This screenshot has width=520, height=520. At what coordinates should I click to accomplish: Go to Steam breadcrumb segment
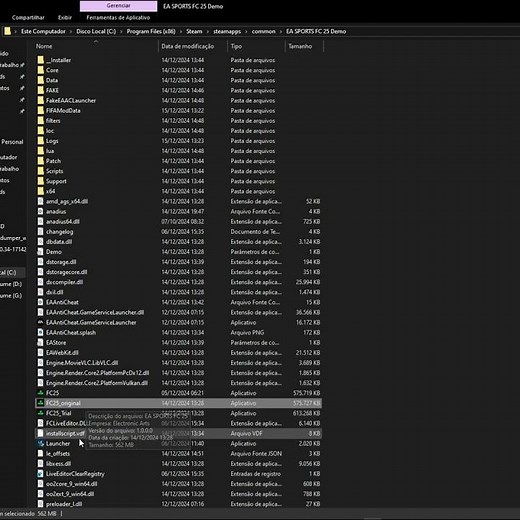[x=194, y=31]
